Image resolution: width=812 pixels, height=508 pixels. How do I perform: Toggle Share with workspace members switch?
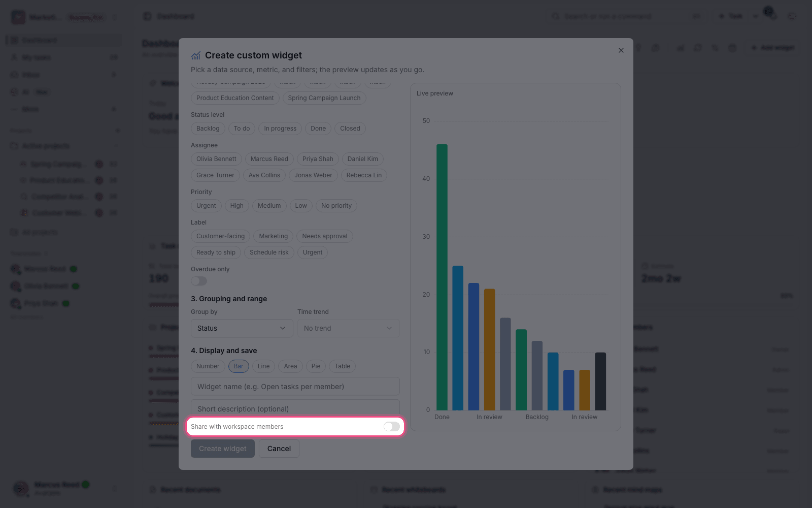click(391, 427)
